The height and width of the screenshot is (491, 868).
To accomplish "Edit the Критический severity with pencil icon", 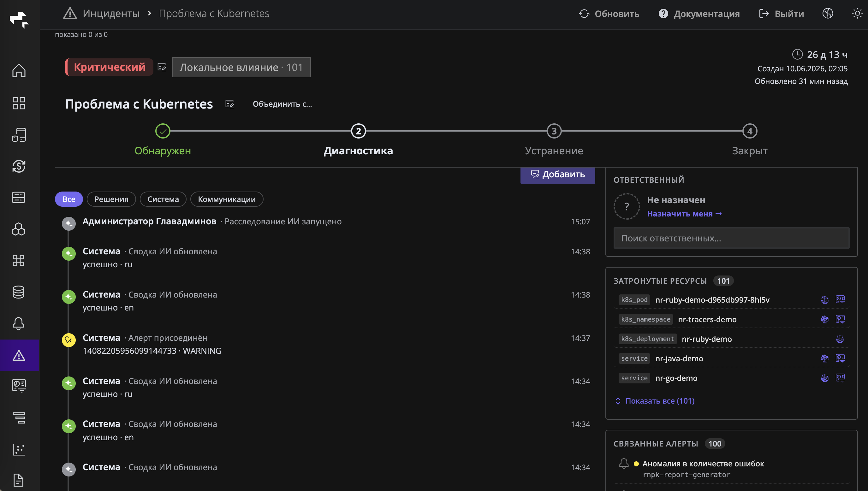I will [162, 67].
